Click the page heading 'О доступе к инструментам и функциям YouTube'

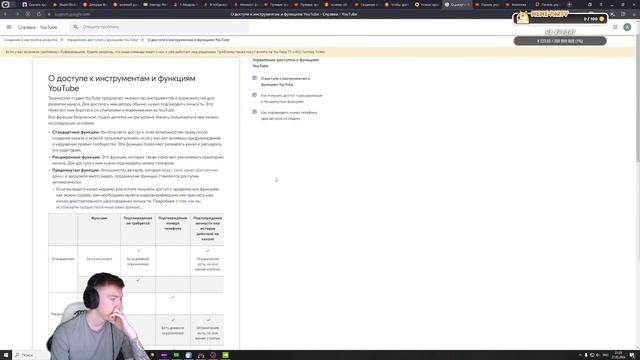pyautogui.click(x=122, y=83)
